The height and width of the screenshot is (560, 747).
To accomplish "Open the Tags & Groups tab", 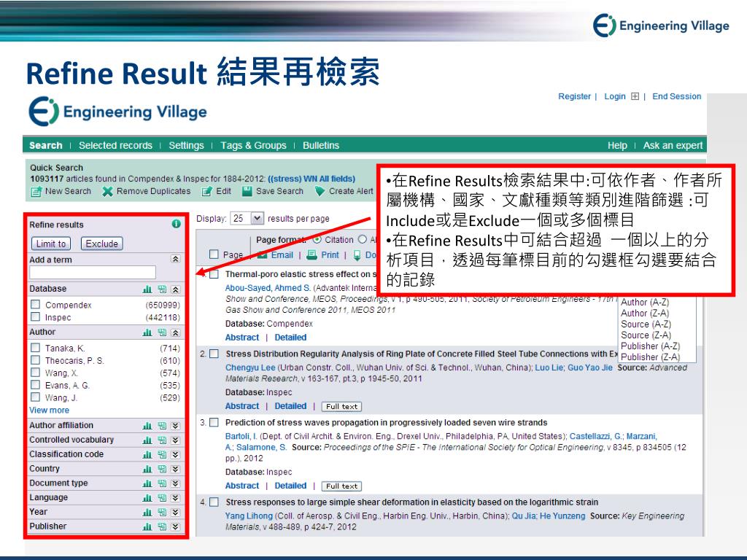I will tap(253, 145).
